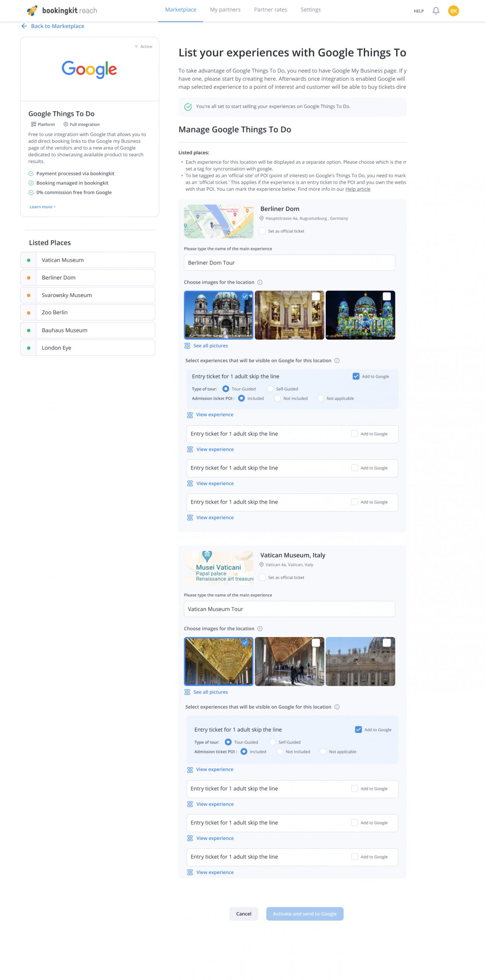Toggle Set as official ticket for Berliner Dom
Image resolution: width=486 pixels, height=980 pixels.
[x=262, y=231]
